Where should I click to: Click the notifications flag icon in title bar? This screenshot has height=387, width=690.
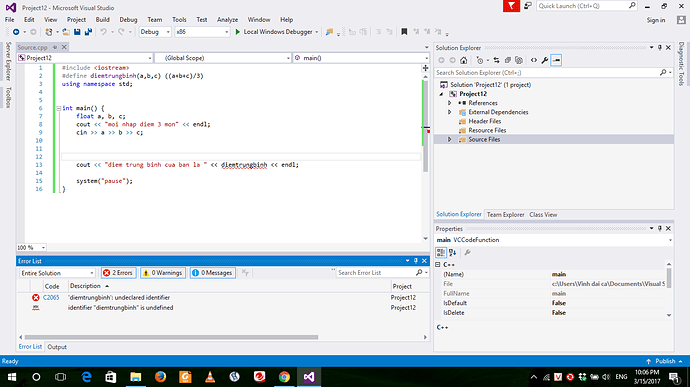pyautogui.click(x=511, y=6)
